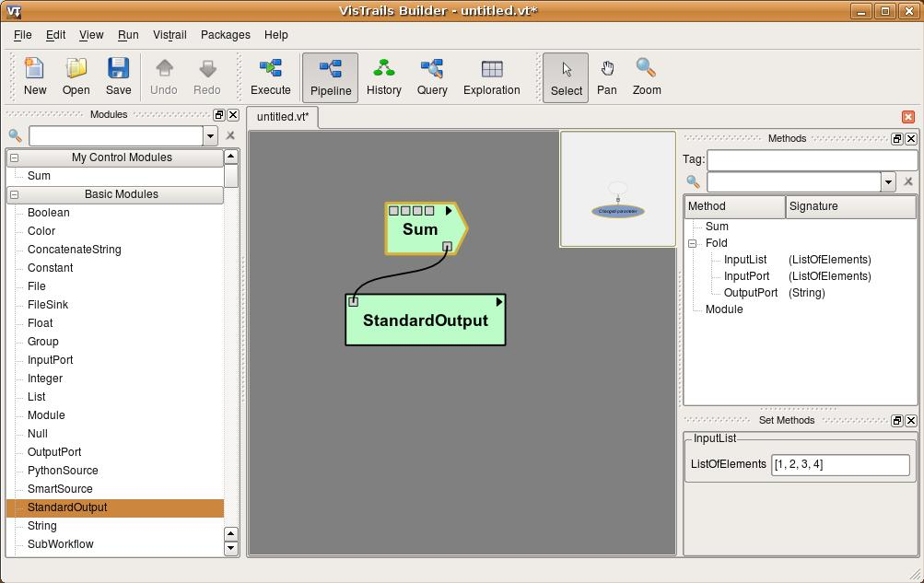
Task: Click the Save icon in toolbar
Action: (118, 77)
